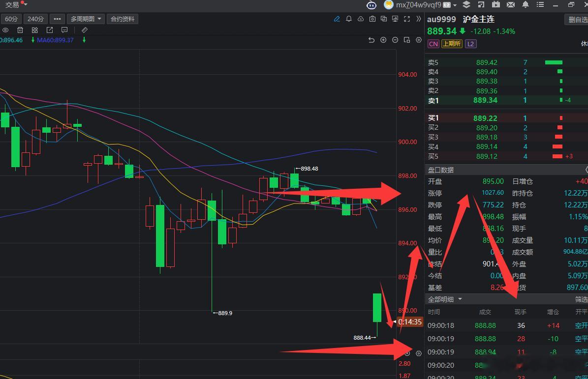Click the 上期所 exchange tag
Screen dimensions: 588x379
(452, 44)
